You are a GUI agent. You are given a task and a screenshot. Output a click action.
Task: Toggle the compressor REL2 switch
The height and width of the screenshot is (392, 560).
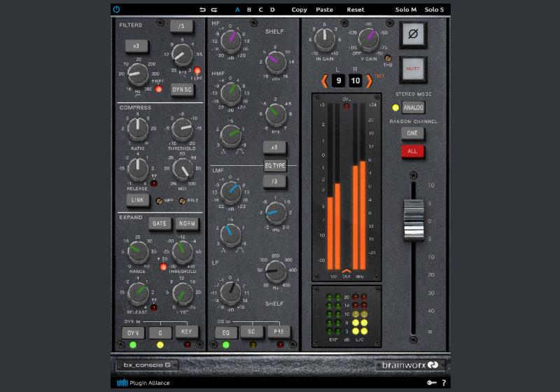(182, 201)
